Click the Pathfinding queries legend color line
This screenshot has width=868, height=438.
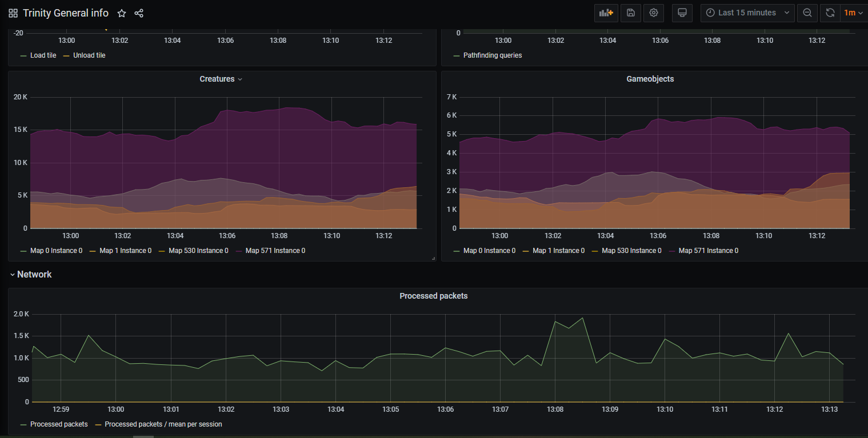[x=456, y=56]
